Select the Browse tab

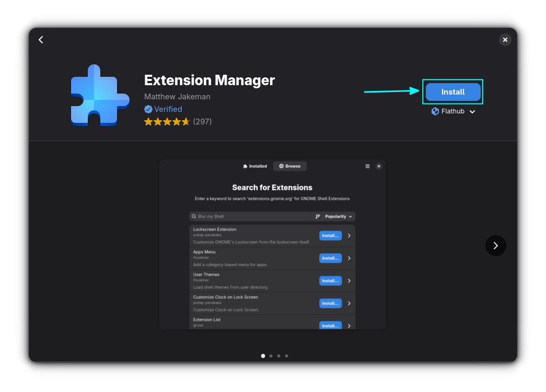click(x=289, y=166)
